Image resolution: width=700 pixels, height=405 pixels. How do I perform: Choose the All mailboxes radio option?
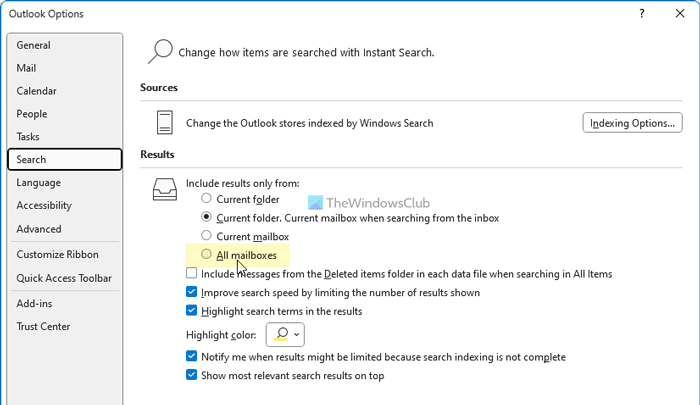207,255
